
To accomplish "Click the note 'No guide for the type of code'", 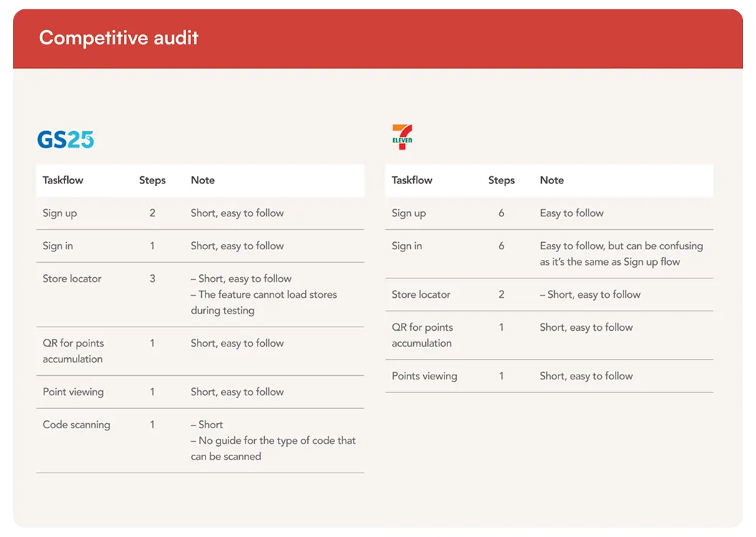I will click(273, 440).
